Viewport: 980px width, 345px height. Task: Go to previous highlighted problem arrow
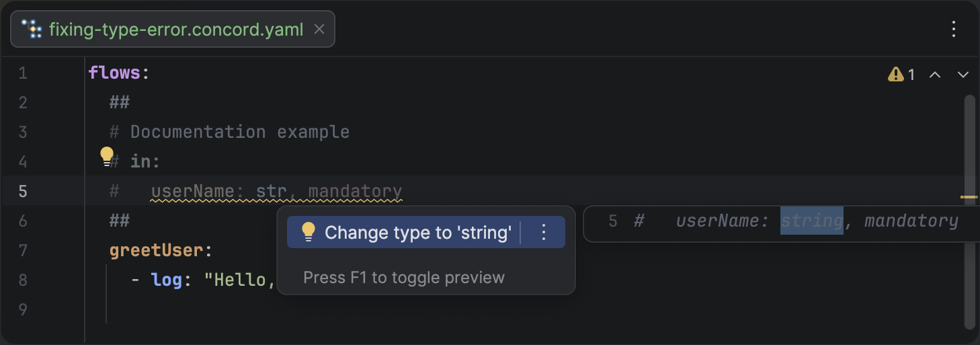click(934, 75)
